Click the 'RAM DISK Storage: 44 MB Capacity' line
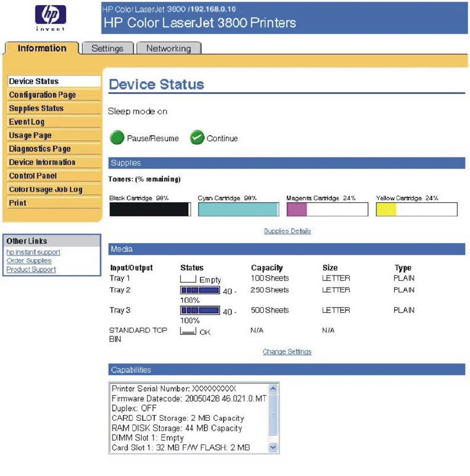The height and width of the screenshot is (476, 470). tap(177, 428)
